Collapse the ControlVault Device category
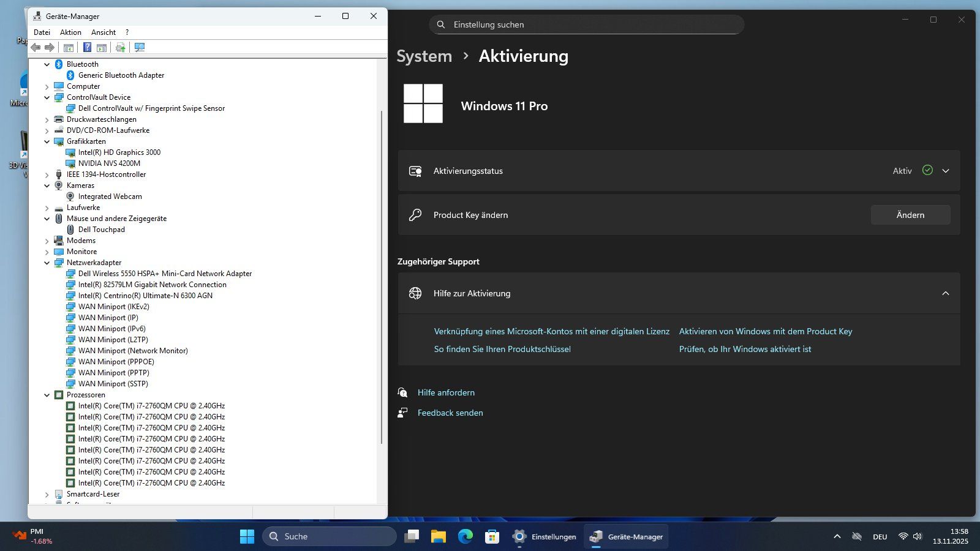Viewport: 980px width, 551px height. 47,97
